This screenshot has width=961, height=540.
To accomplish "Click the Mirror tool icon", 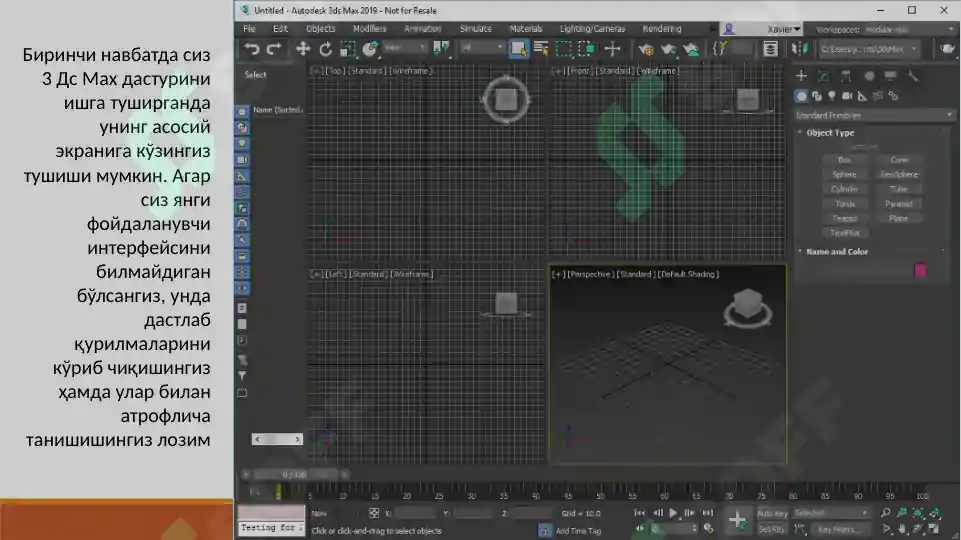I will point(799,49).
